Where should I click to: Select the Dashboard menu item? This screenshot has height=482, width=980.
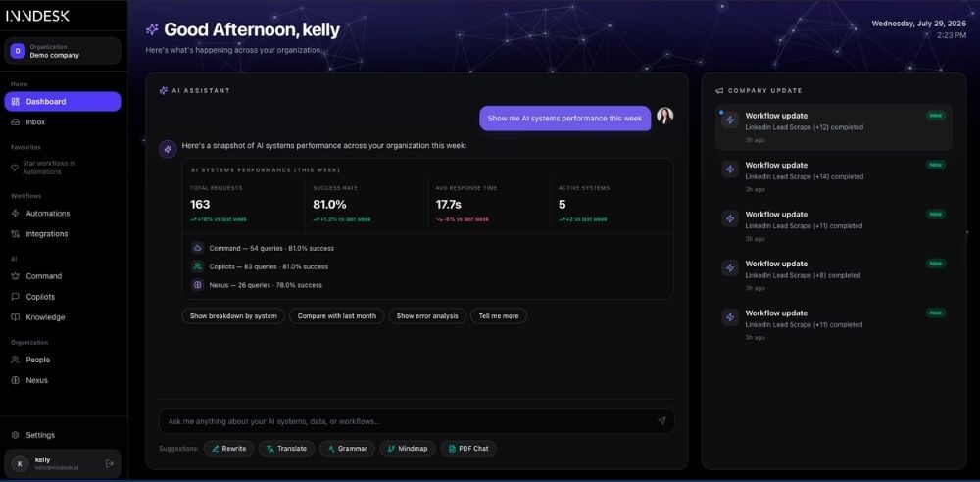click(x=63, y=101)
